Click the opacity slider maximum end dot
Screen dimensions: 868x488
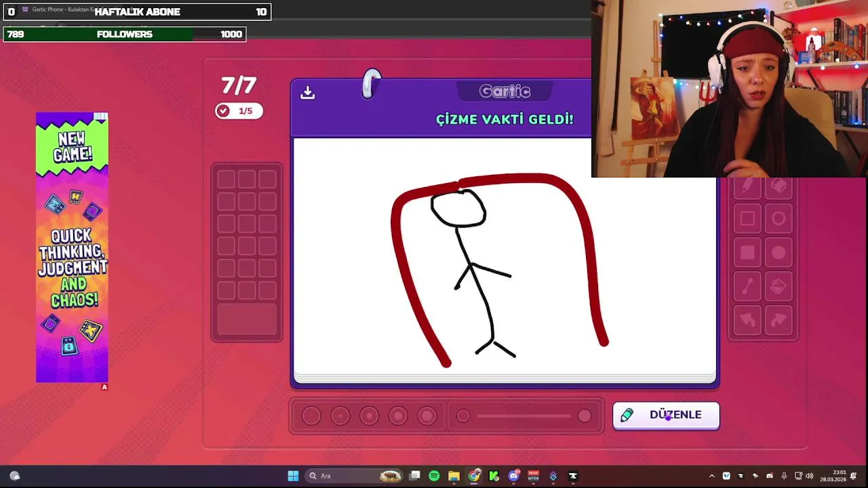tap(585, 416)
